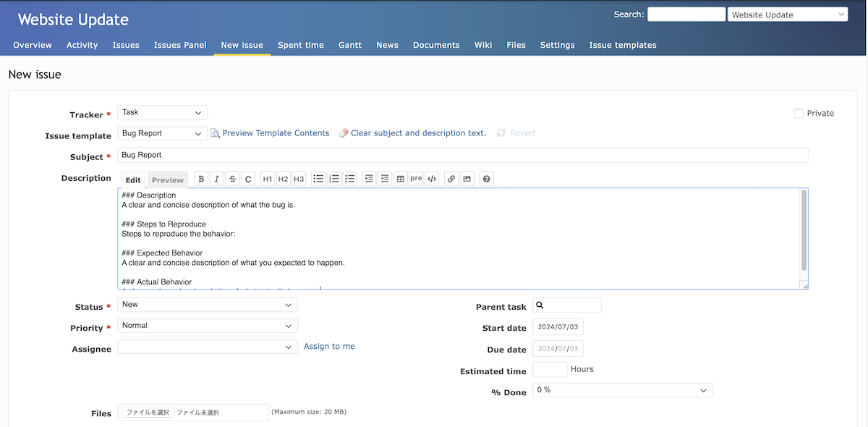
Task: Insert an unordered bullet list
Action: pyautogui.click(x=318, y=179)
